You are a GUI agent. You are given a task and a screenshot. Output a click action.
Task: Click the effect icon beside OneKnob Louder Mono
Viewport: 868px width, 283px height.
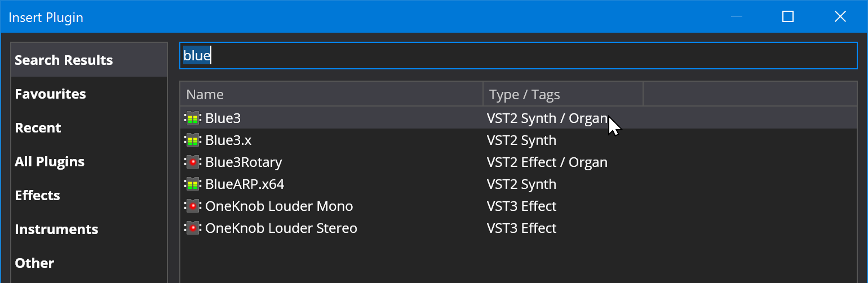point(193,206)
